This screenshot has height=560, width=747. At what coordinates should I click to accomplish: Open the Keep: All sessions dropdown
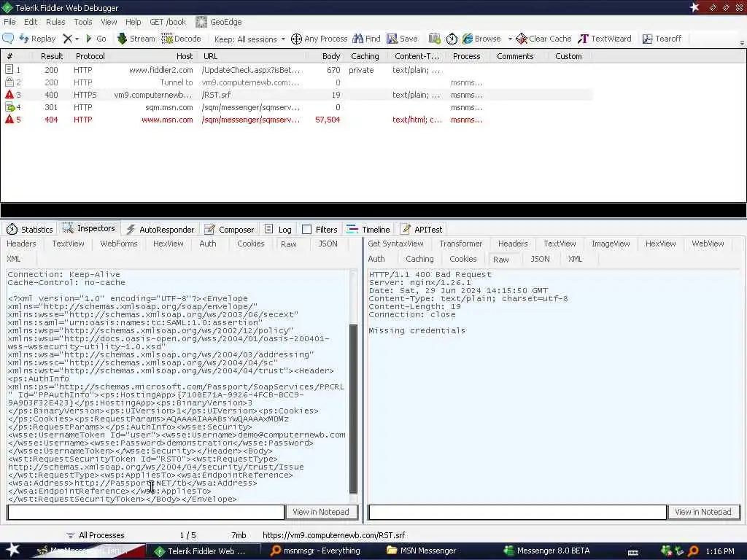249,39
